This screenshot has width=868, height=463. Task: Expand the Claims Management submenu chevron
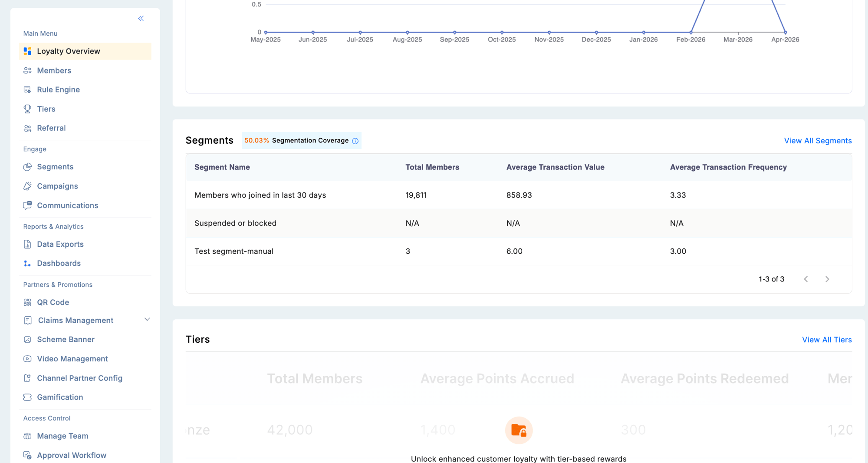click(x=147, y=320)
